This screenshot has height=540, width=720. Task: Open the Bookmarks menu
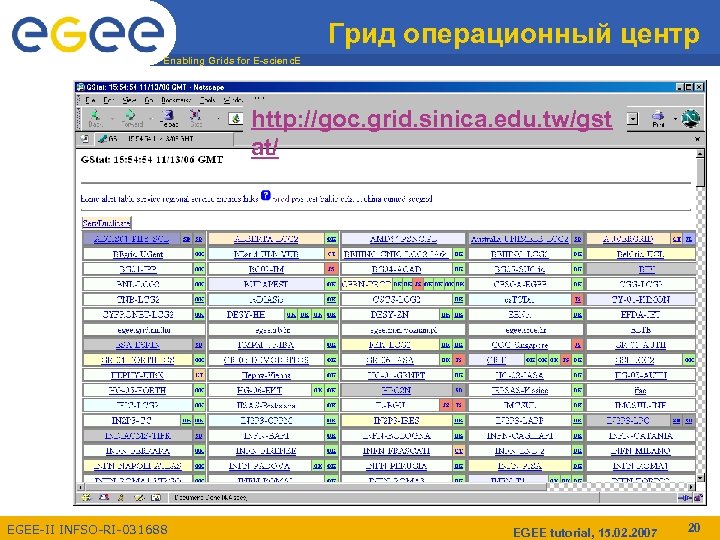click(x=175, y=100)
